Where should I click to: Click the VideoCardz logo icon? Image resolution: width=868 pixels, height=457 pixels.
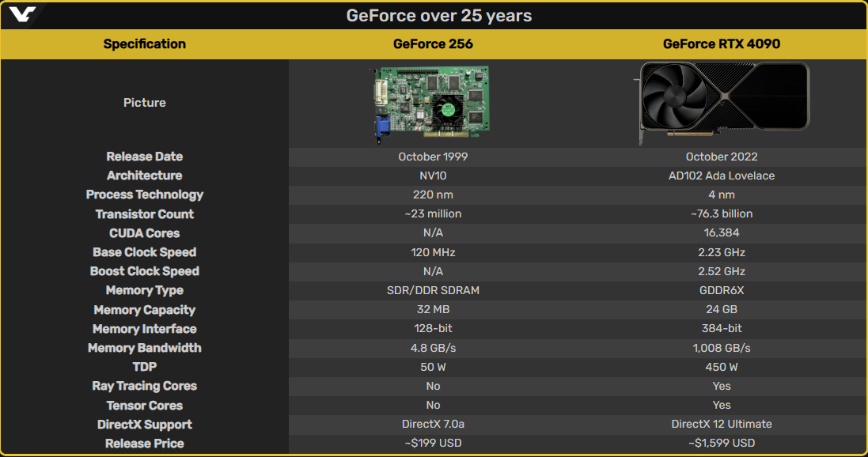[x=22, y=14]
